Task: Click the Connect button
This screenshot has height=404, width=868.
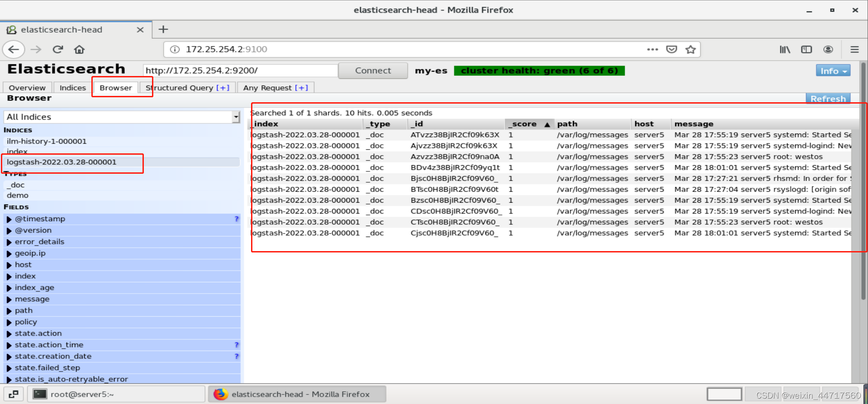Action: 373,71
